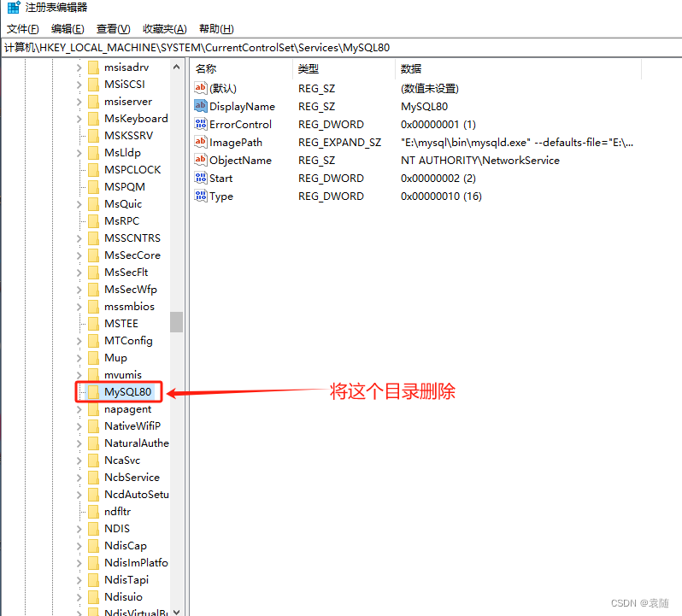
Task: Select the NdisImPlatfo registry key
Action: (136, 562)
